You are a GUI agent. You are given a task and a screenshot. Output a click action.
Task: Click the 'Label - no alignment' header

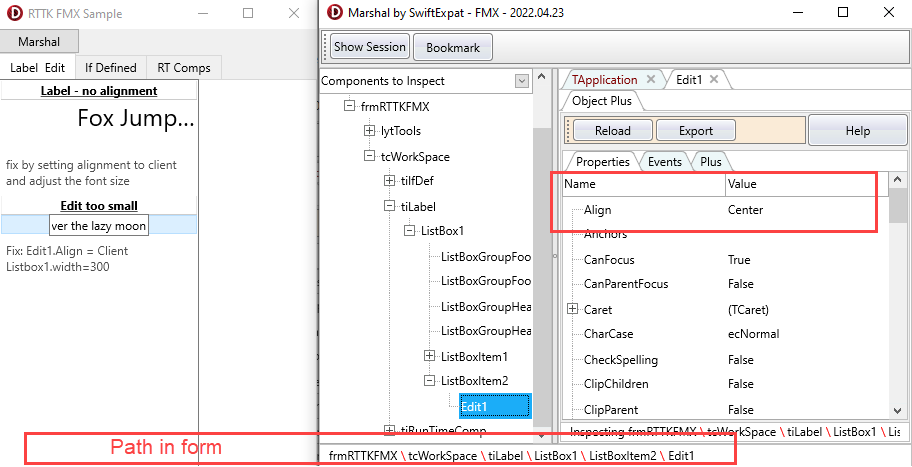point(99,91)
